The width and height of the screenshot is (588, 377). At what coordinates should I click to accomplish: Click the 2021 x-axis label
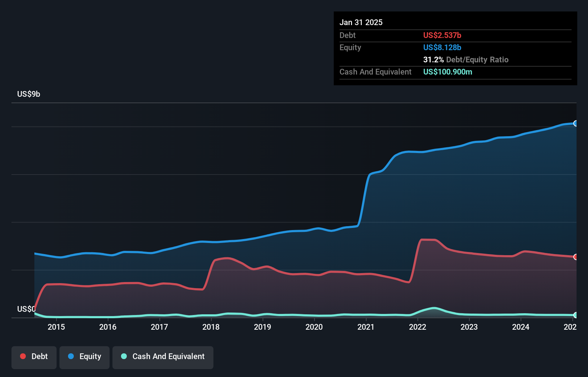click(366, 327)
